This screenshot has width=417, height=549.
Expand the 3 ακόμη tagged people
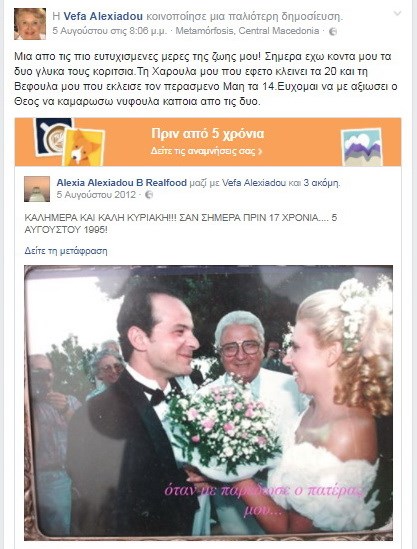coord(321,183)
